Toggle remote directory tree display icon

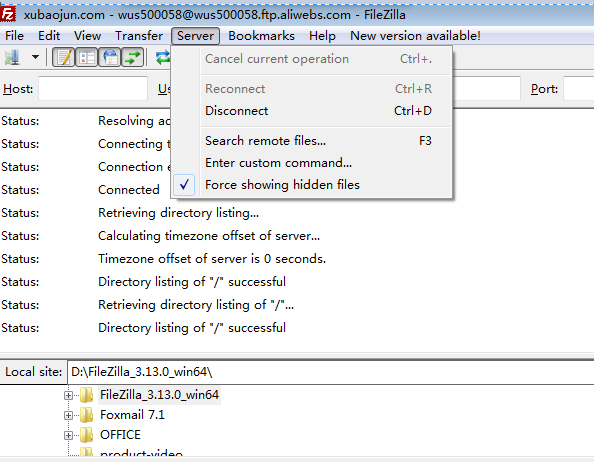[110, 58]
